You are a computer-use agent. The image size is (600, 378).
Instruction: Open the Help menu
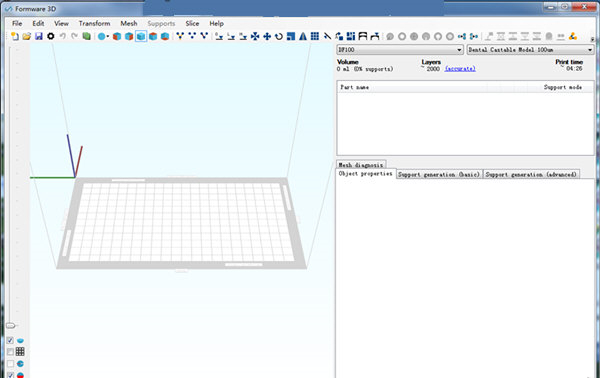tap(216, 23)
